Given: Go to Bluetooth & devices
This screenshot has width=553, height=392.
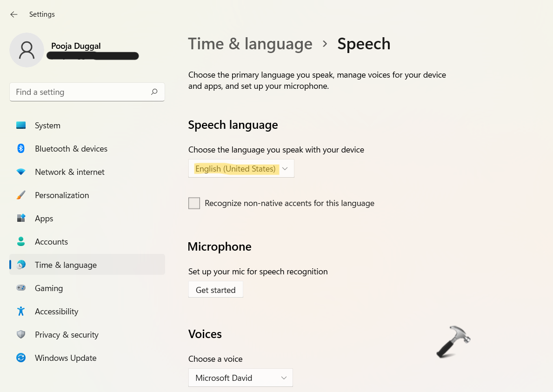Looking at the screenshot, I should coord(87,149).
